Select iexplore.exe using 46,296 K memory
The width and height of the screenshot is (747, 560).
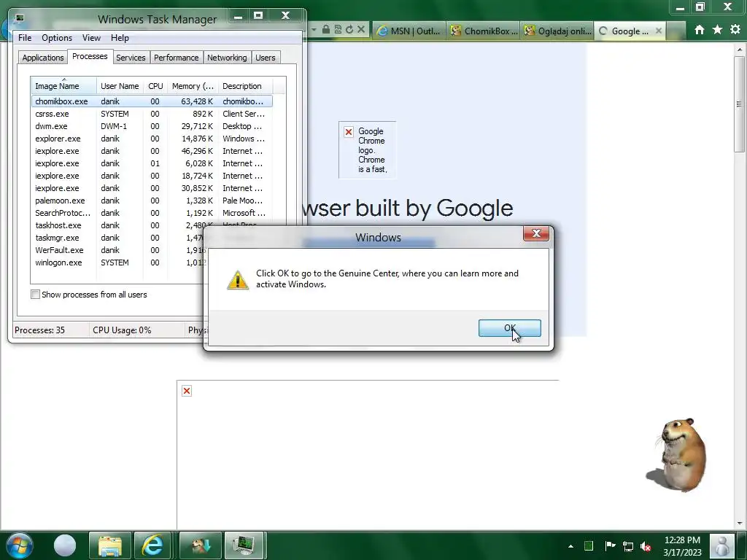coord(152,151)
